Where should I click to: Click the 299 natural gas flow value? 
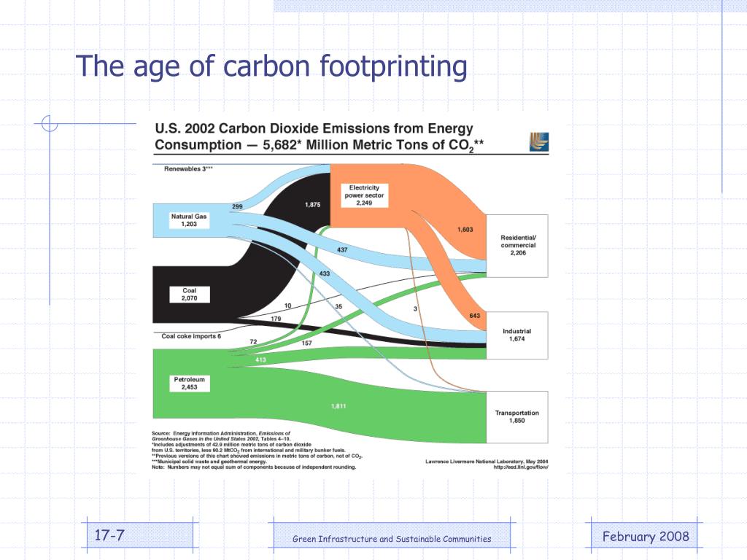pos(237,206)
